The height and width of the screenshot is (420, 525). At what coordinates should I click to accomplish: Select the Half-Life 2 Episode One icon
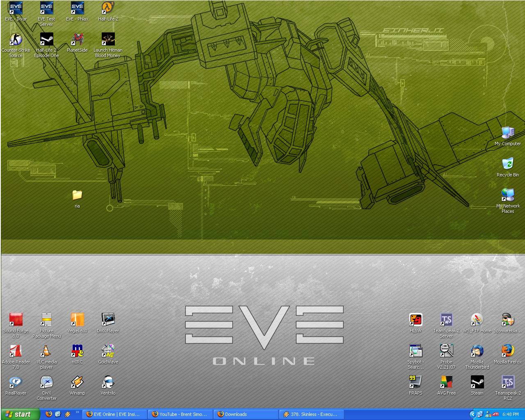(46, 45)
